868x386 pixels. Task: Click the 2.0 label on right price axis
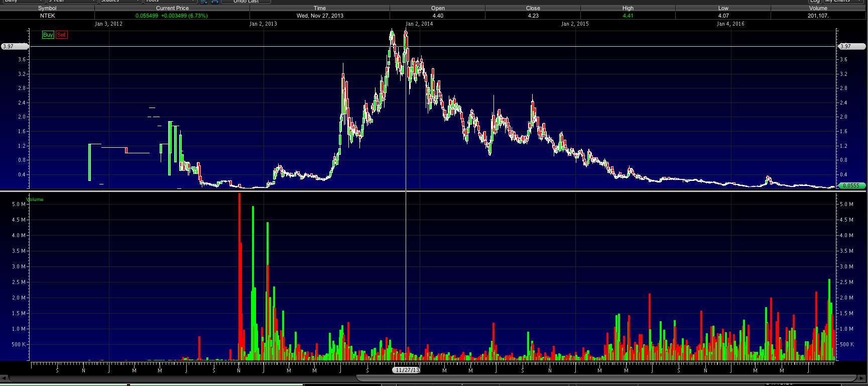click(x=843, y=117)
